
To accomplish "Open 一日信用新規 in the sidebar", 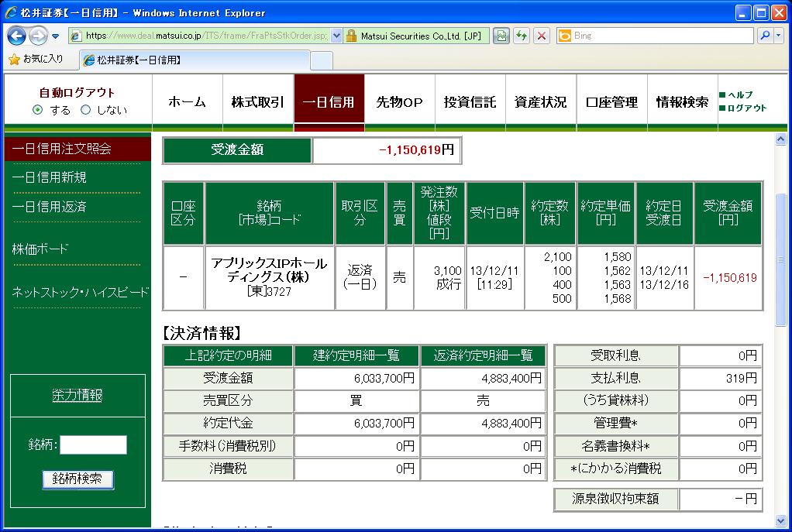I will tap(49, 177).
